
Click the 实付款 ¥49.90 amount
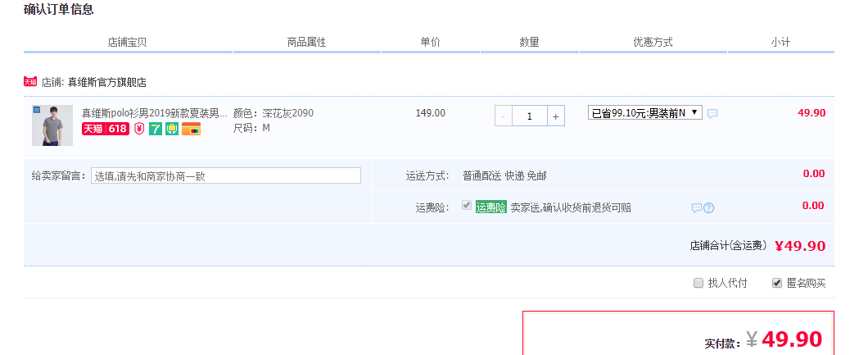point(784,339)
